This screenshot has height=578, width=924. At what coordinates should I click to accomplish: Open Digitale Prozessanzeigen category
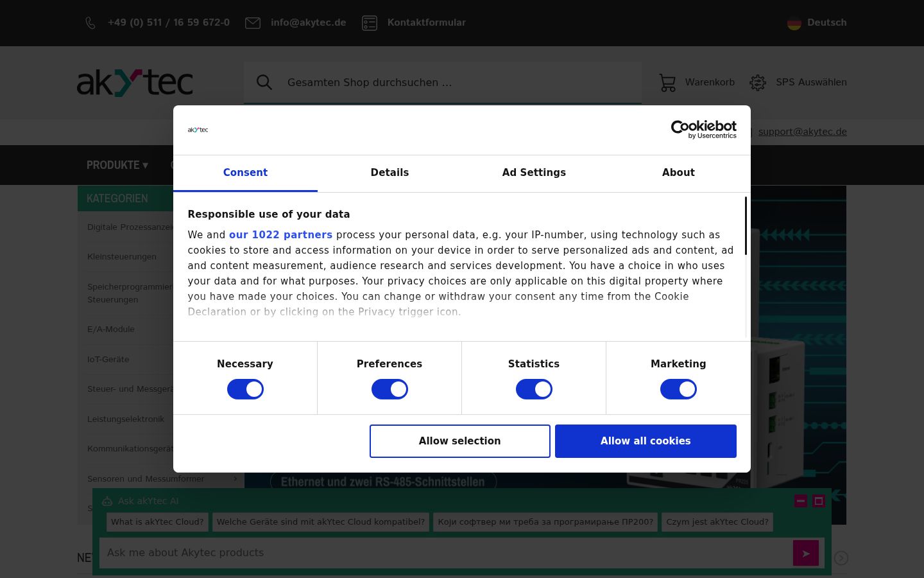130,227
